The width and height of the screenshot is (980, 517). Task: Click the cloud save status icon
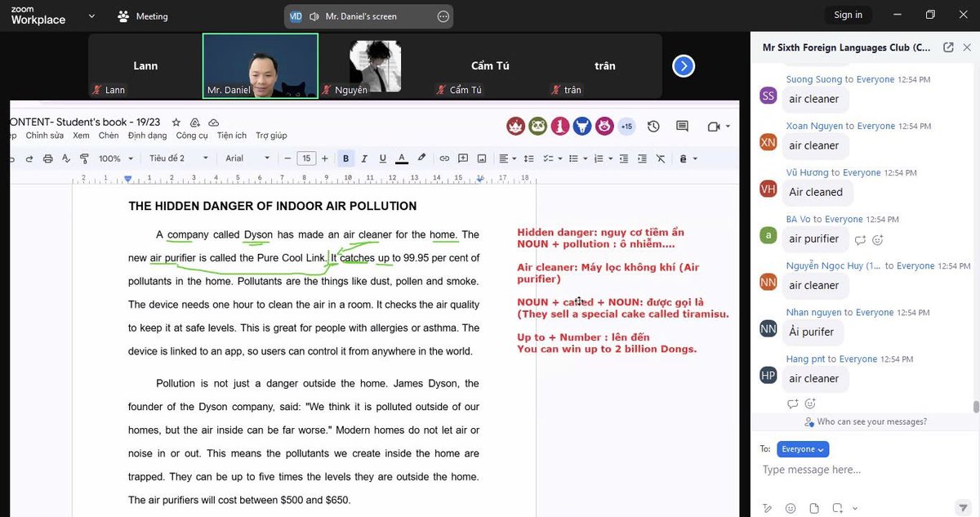tap(213, 123)
